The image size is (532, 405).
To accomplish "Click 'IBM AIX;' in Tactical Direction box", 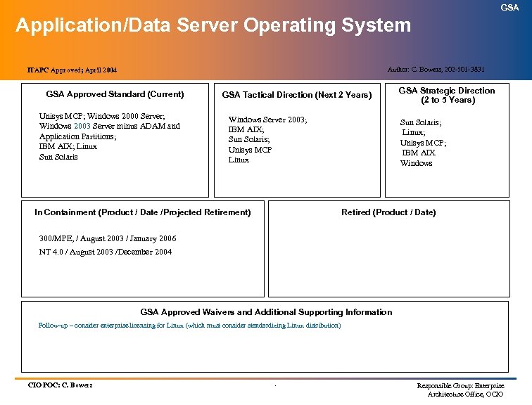I will pyautogui.click(x=246, y=129).
